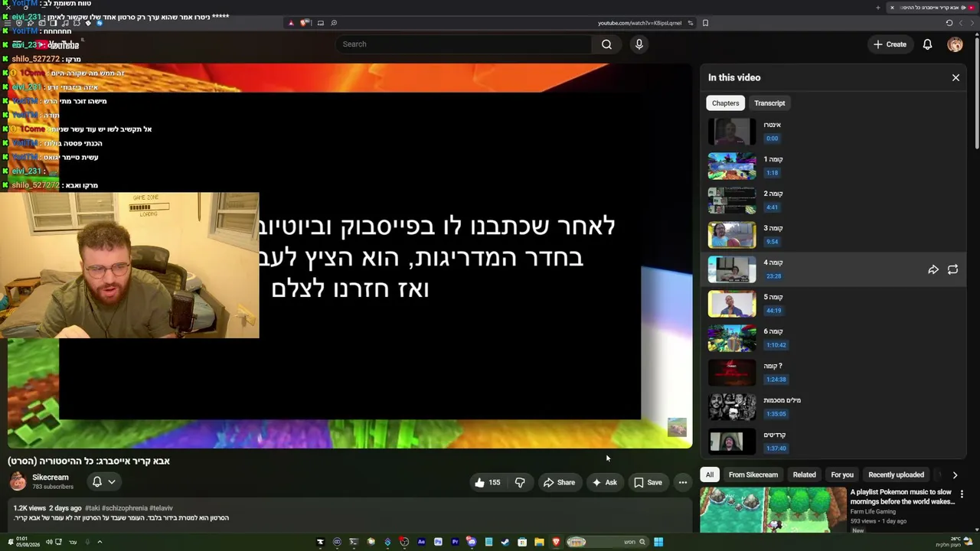Activate voice search microphone
The width and height of the screenshot is (980, 551).
(x=639, y=44)
